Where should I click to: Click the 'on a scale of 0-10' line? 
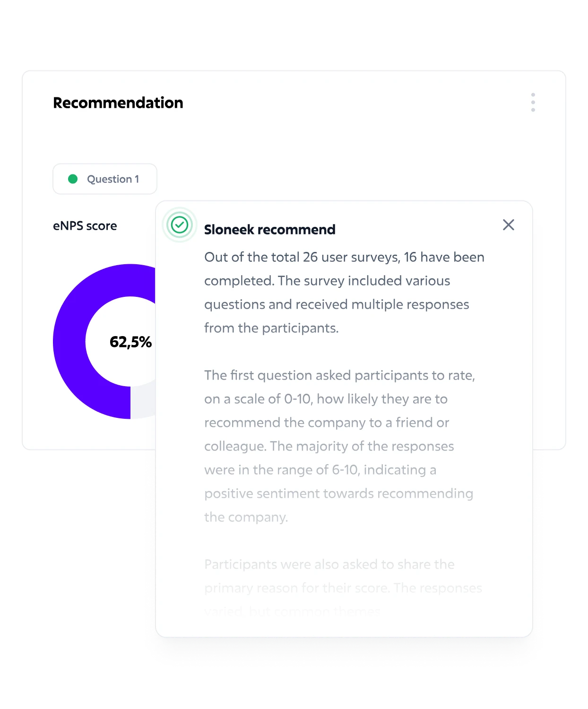pyautogui.click(x=326, y=399)
